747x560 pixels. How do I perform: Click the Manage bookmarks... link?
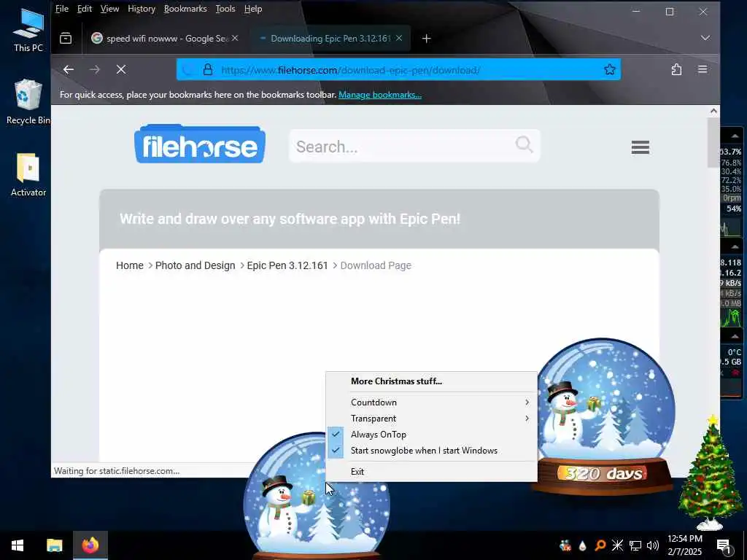point(379,95)
